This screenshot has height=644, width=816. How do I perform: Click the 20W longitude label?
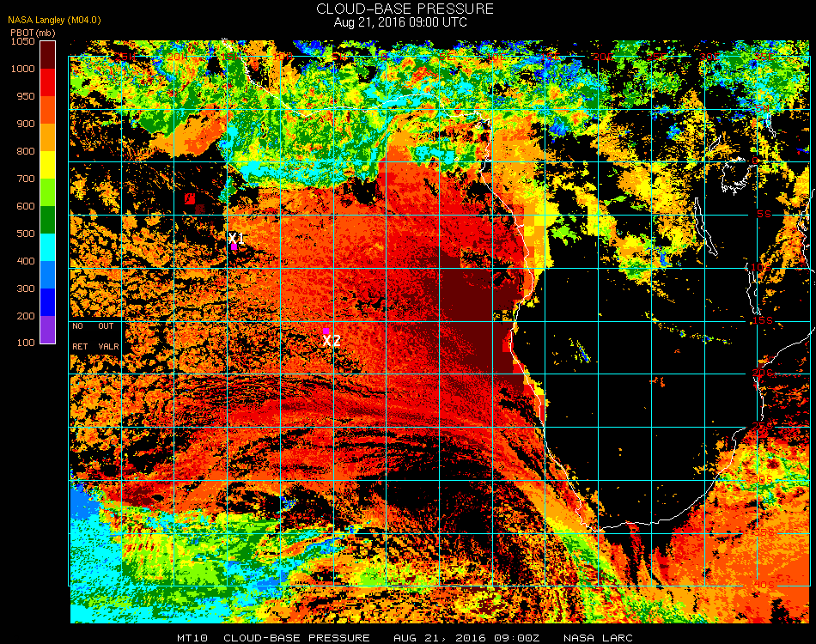click(x=178, y=56)
